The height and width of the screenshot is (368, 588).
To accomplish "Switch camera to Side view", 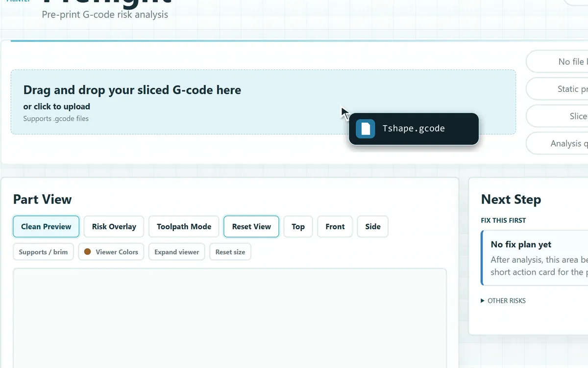I will [373, 227].
